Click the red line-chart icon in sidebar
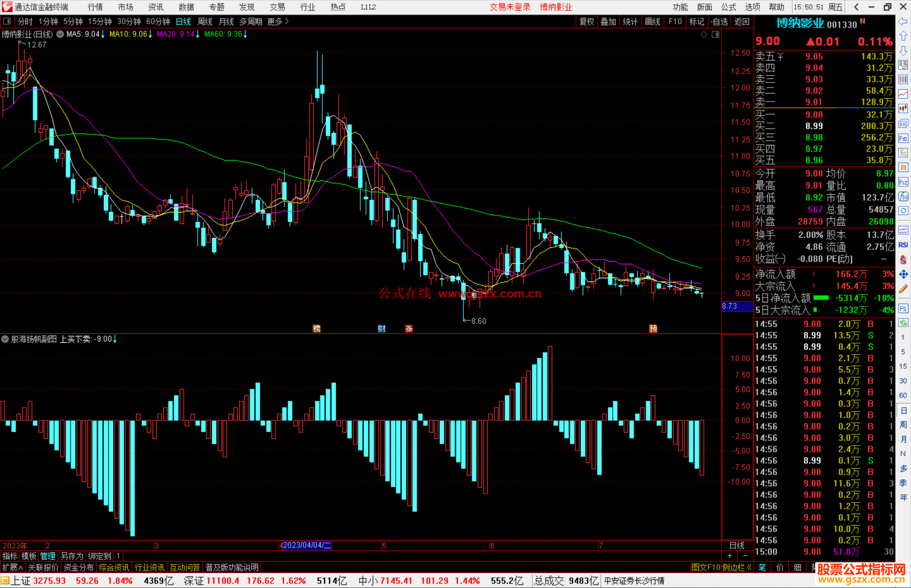The height and width of the screenshot is (588, 911). click(903, 94)
